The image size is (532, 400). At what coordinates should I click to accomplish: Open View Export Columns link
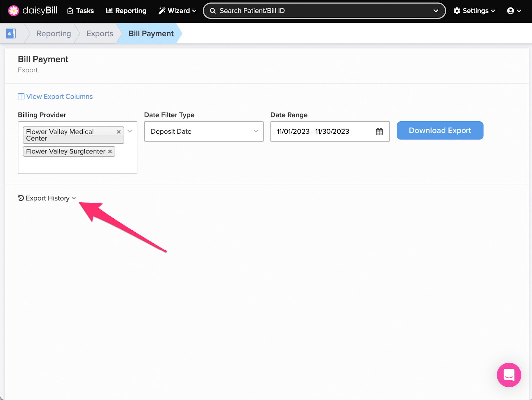pos(55,96)
